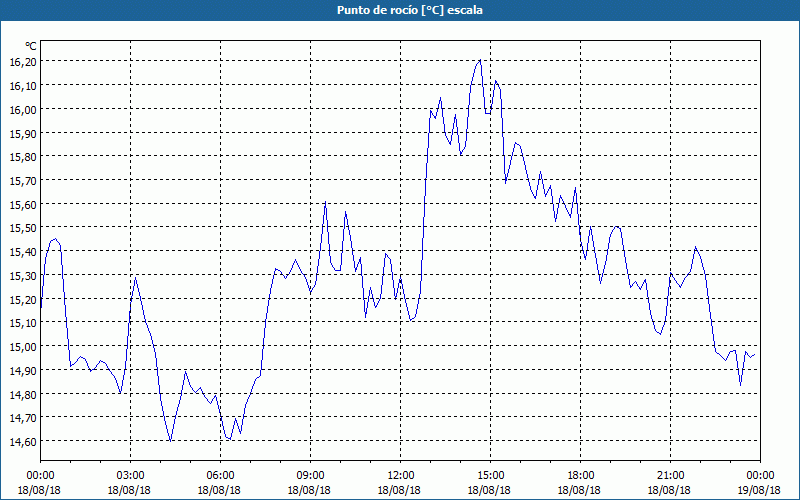Select the 15,70 axis value
Screen dimensions: 800x500
23,181
